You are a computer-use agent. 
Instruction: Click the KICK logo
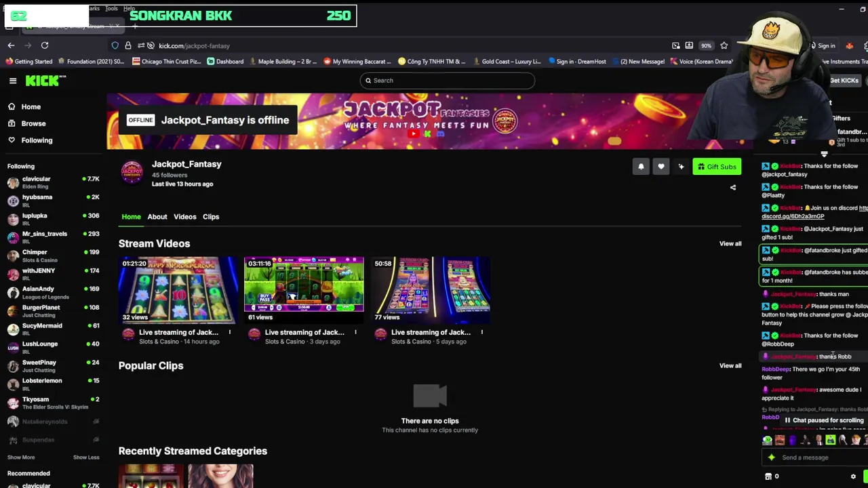(45, 81)
